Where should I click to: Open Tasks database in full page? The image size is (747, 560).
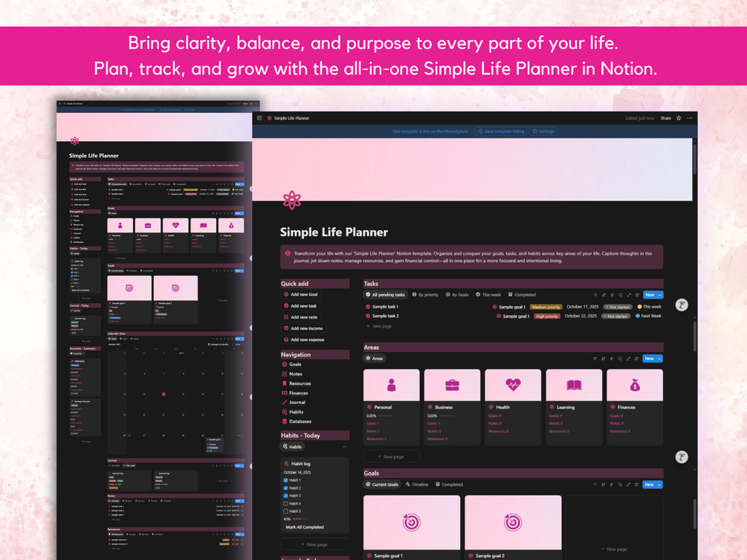[x=629, y=295]
